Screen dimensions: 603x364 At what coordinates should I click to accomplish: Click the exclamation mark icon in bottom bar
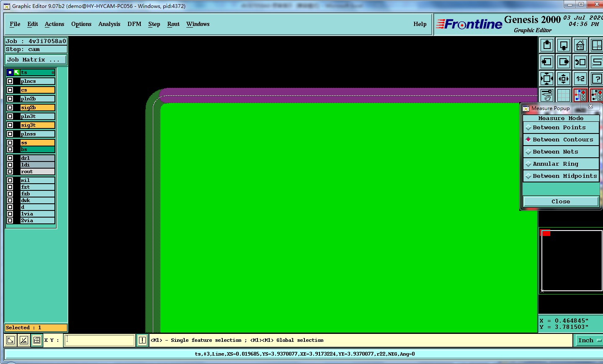pyautogui.click(x=142, y=341)
